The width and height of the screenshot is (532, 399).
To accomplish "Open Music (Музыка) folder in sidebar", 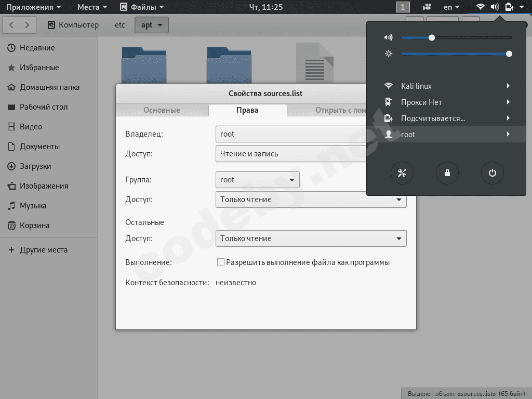I will pos(33,206).
